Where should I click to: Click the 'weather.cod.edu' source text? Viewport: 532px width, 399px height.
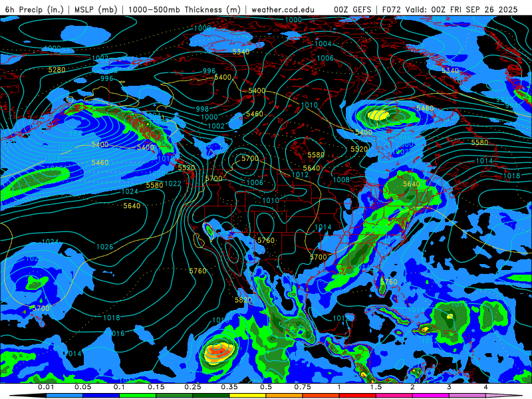[283, 9]
